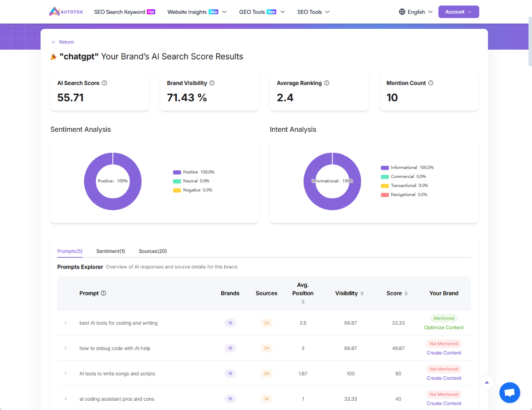This screenshot has width=532, height=410.
Task: Click the AutoTDK logo icon
Action: (55, 12)
